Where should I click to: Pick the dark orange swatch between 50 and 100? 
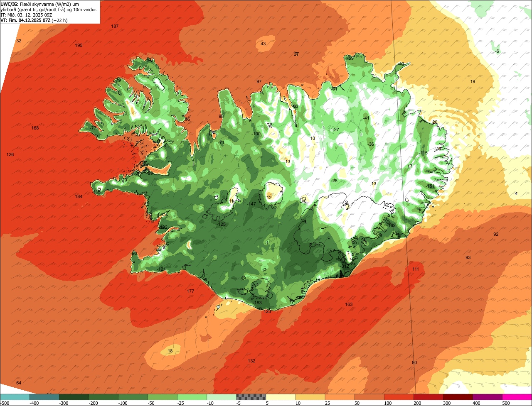tap(369, 397)
